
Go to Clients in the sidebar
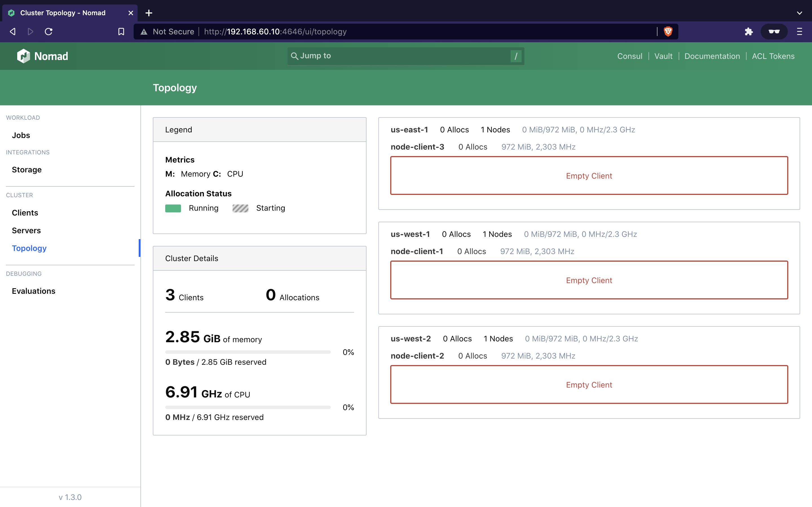(25, 213)
